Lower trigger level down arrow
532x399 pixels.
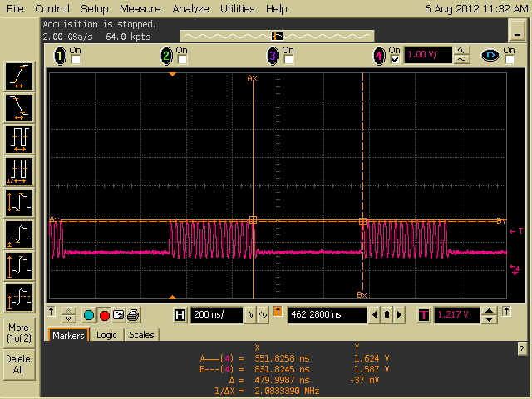[x=489, y=319]
